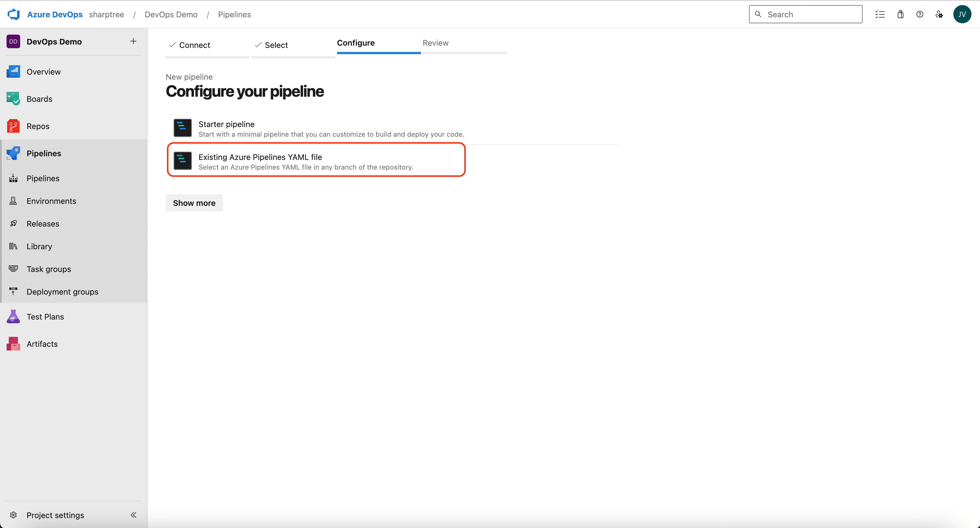Viewport: 980px width, 528px height.
Task: Open the Repos hub icon
Action: pos(13,126)
